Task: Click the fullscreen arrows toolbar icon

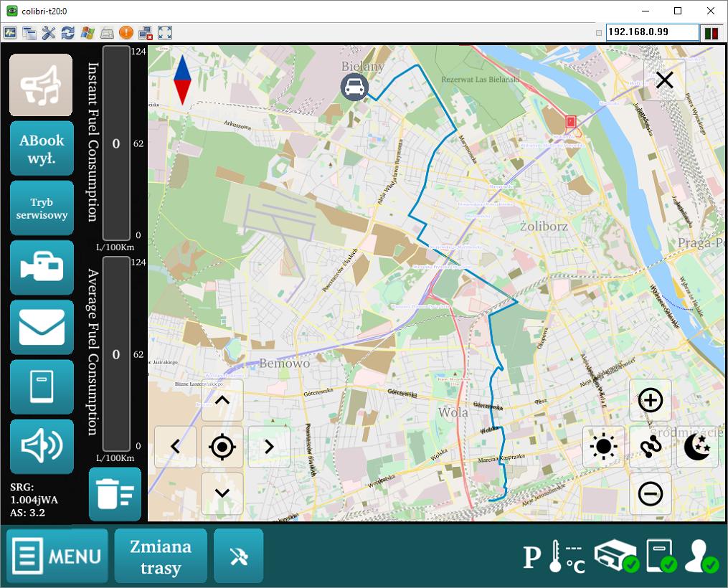Action: (165, 32)
